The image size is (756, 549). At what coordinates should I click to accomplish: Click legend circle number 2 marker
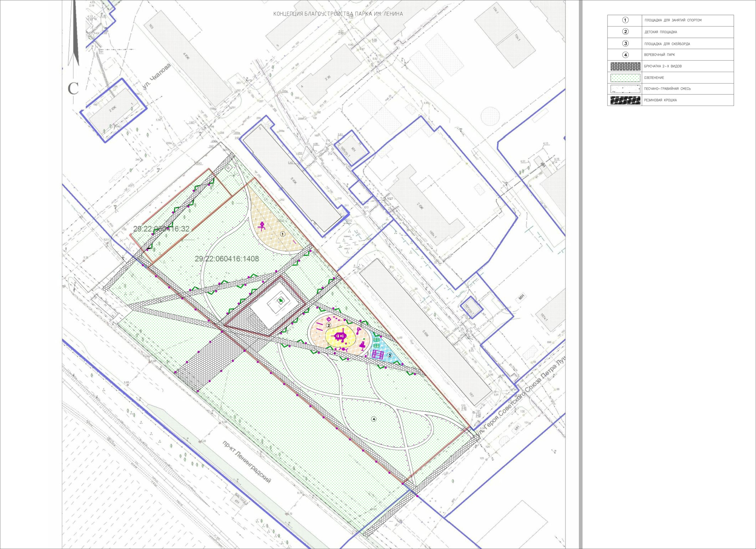(x=626, y=32)
